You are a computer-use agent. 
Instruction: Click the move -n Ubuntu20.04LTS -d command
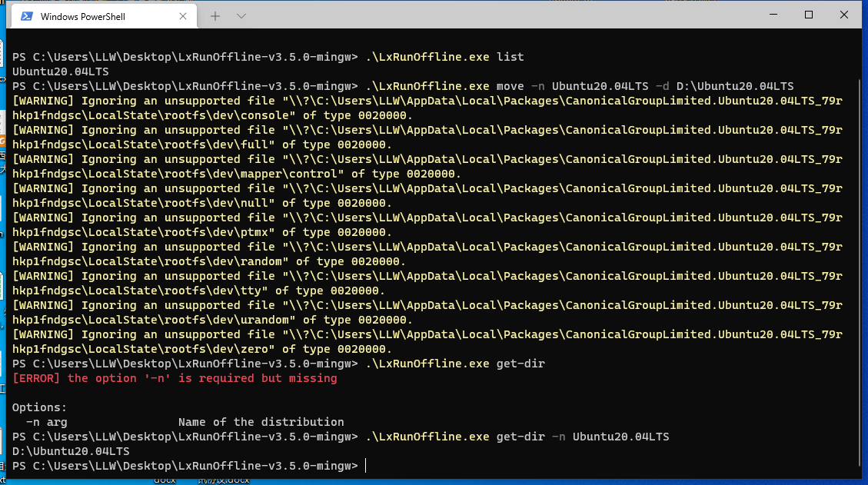pos(403,86)
